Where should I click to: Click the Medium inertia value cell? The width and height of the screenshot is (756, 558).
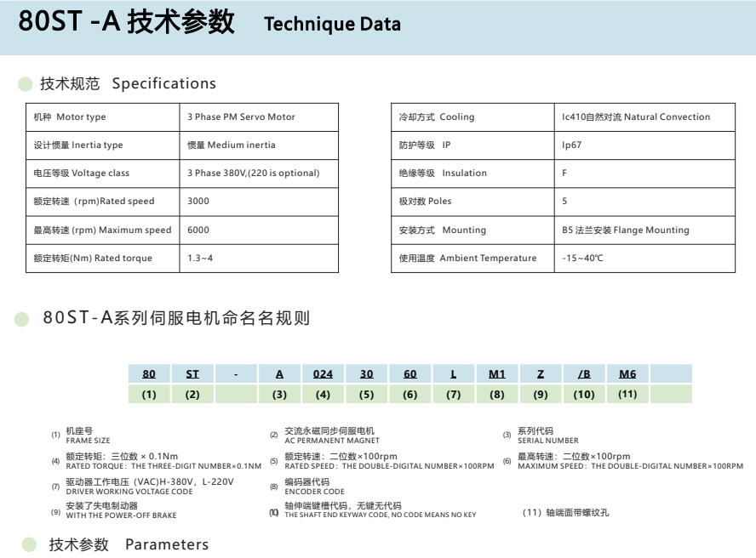(232, 145)
